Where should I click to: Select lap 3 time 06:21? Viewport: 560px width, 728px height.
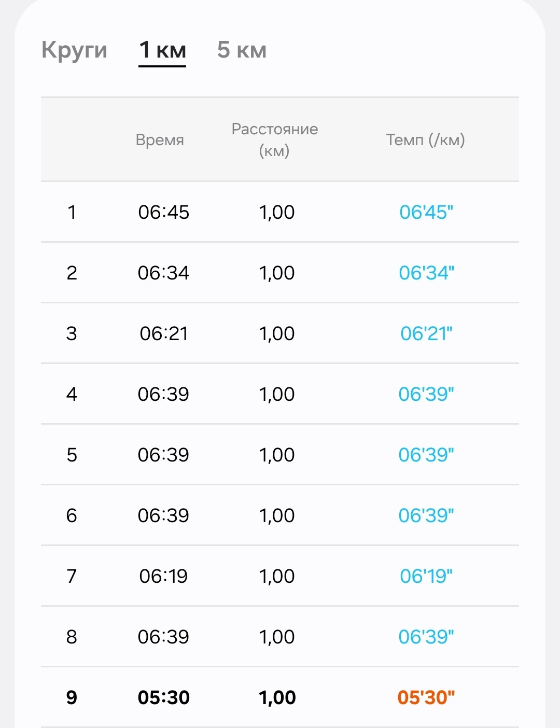(x=164, y=333)
